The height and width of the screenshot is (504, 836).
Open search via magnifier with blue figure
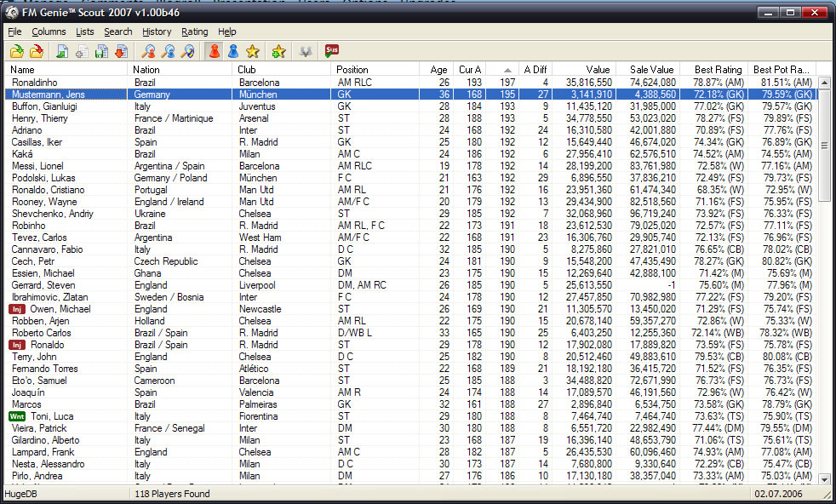(169, 52)
